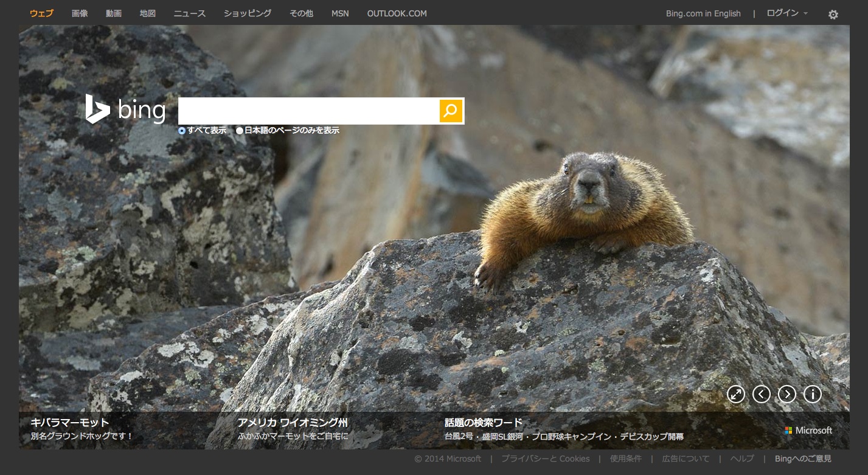Screen dimensions: 868x475
Task: Open settings via the gear icon
Action: pyautogui.click(x=833, y=15)
